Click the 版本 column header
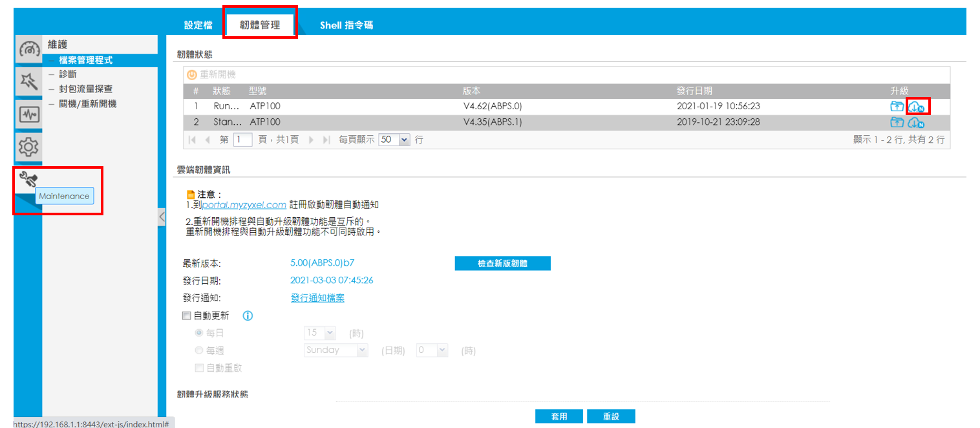This screenshot has width=980, height=428. (472, 91)
